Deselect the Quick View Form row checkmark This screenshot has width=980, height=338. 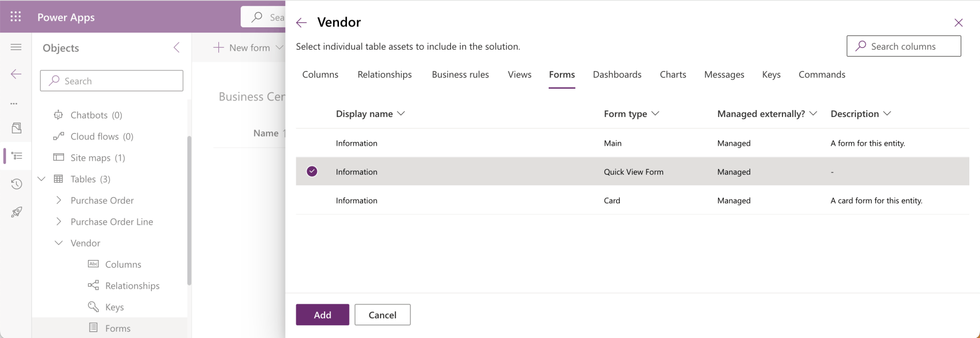tap(312, 171)
